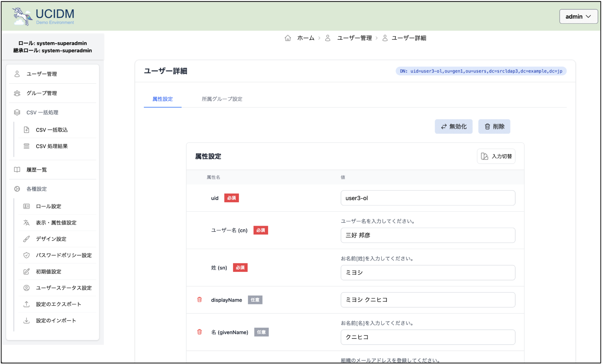Click the displayName input field

[x=428, y=300]
